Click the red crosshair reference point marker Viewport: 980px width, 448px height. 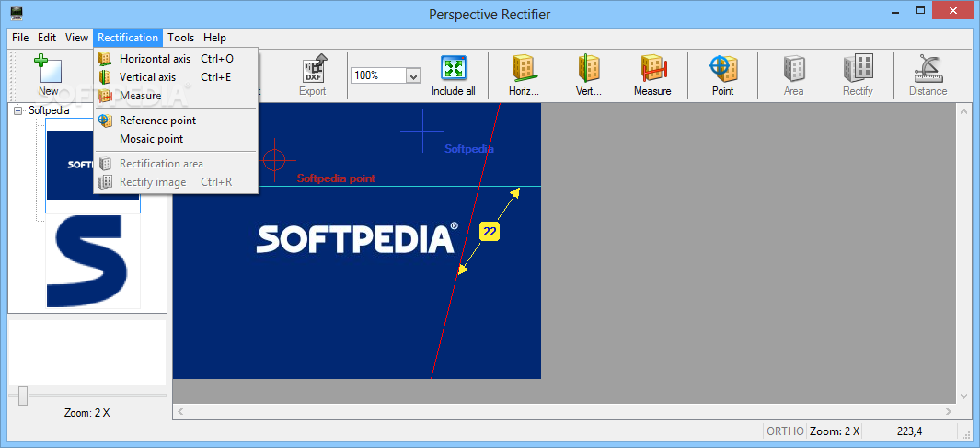click(x=273, y=160)
